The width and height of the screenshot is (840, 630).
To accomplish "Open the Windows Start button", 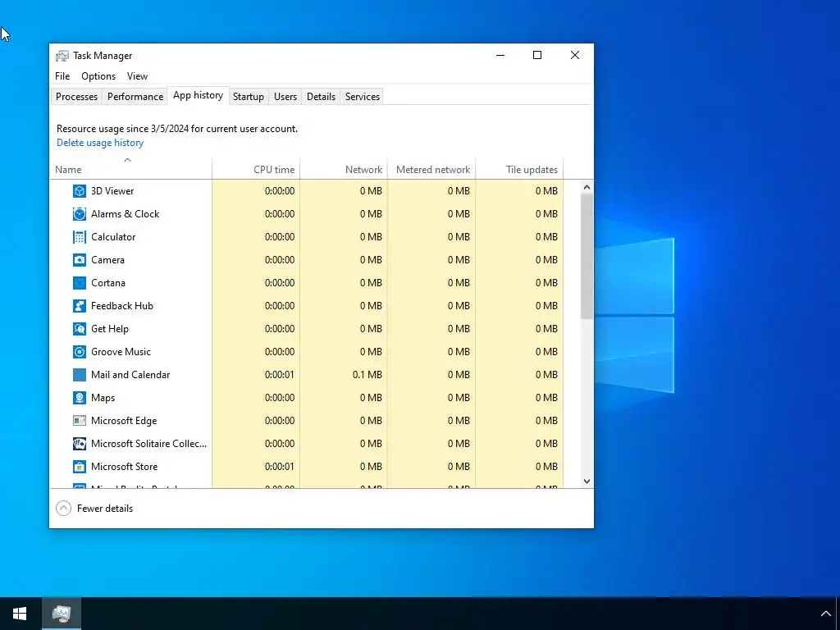I will pos(20,614).
